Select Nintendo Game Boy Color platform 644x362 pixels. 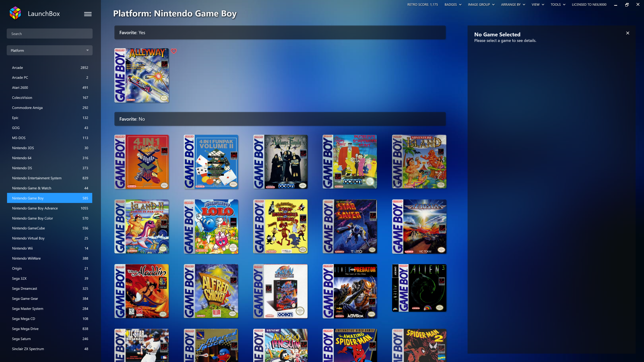coord(49,218)
